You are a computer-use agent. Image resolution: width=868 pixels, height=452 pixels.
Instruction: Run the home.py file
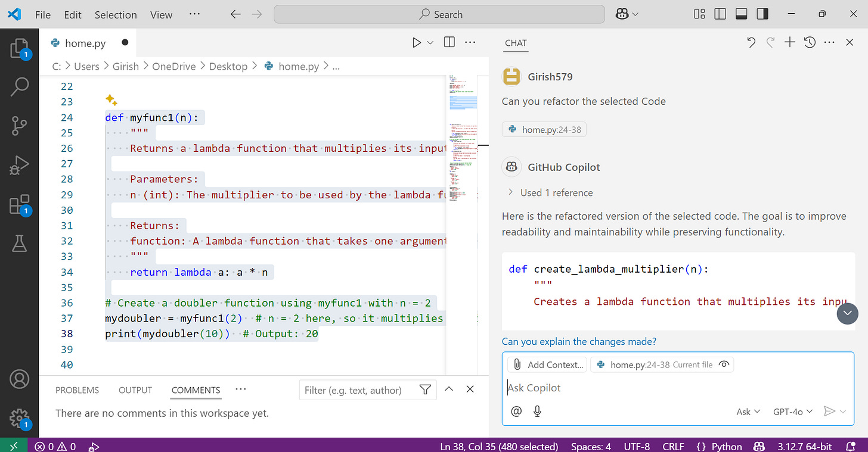[x=416, y=42]
